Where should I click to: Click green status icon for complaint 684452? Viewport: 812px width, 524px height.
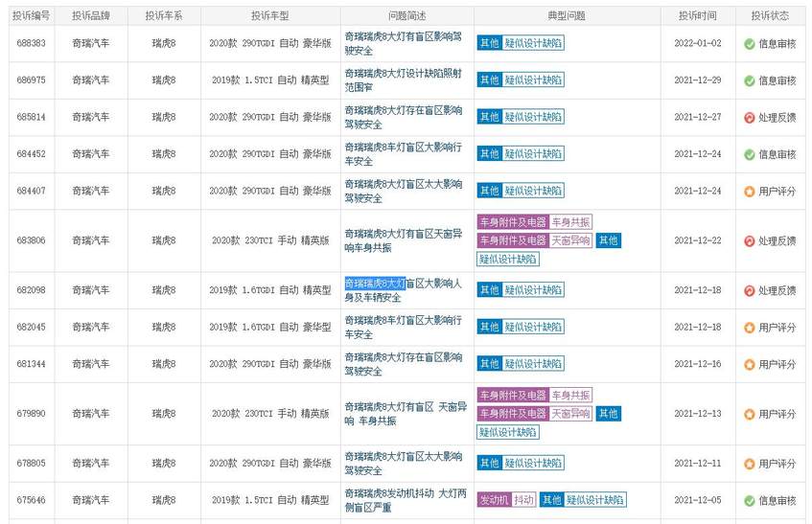[x=750, y=154]
